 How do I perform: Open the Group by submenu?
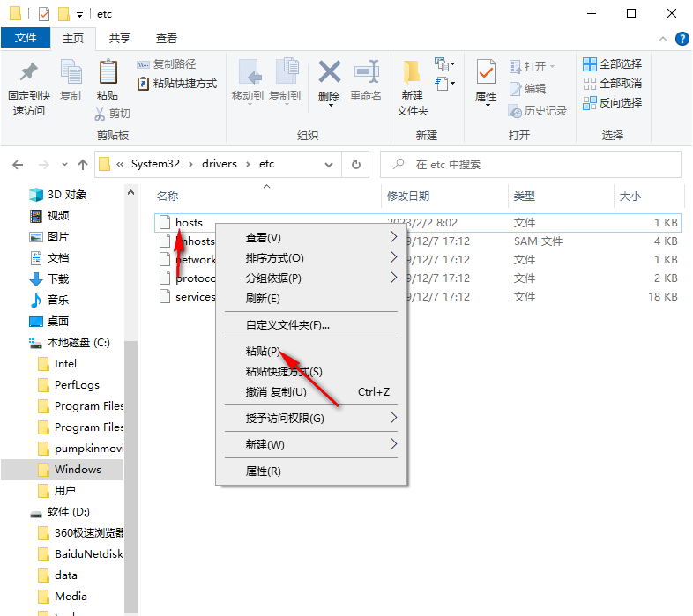pyautogui.click(x=311, y=278)
